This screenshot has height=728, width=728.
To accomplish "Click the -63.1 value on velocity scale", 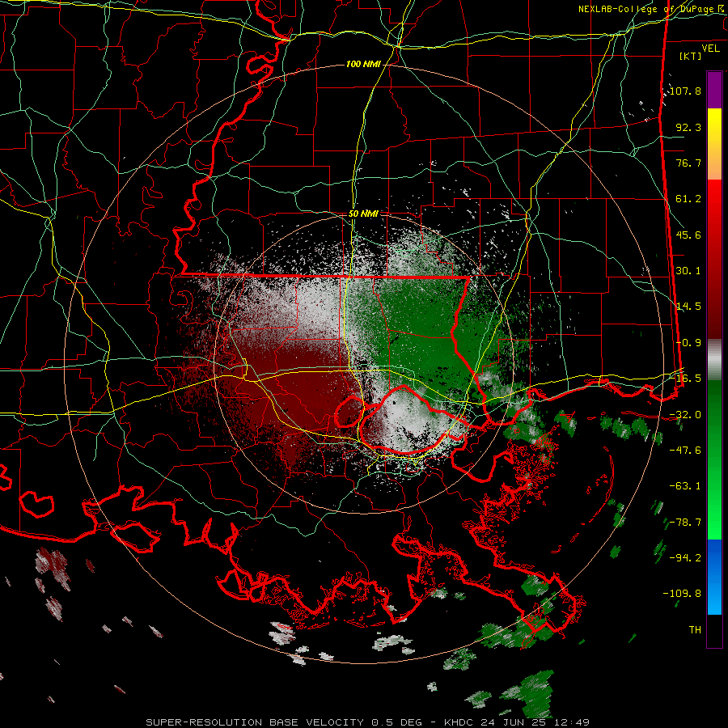I will pos(685,486).
